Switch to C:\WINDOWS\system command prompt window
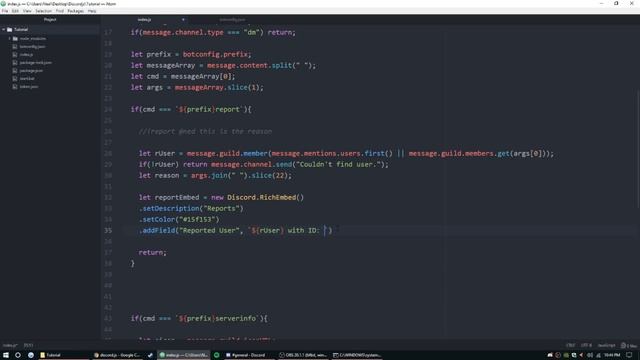Image resolution: width=640 pixels, height=360 pixels. [x=357, y=355]
